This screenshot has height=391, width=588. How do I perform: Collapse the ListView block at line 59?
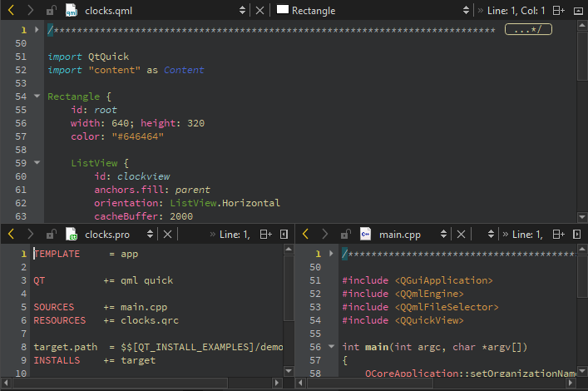click(x=37, y=163)
